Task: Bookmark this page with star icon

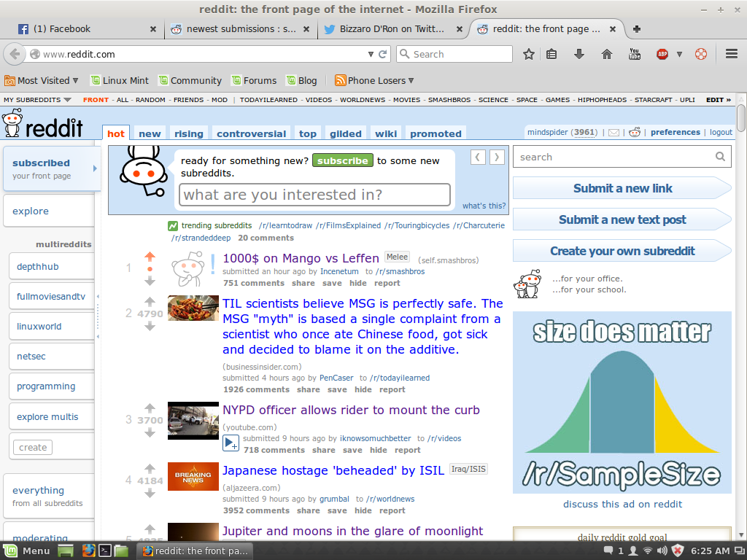Action: pos(528,54)
